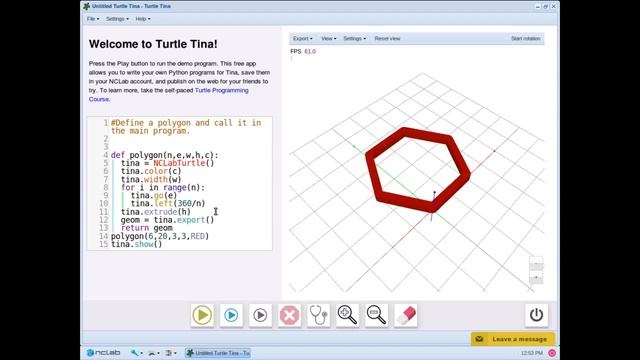Screen dimensions: 640x360
Task: Click the code line 'tina.go(e)'
Action: [154, 195]
